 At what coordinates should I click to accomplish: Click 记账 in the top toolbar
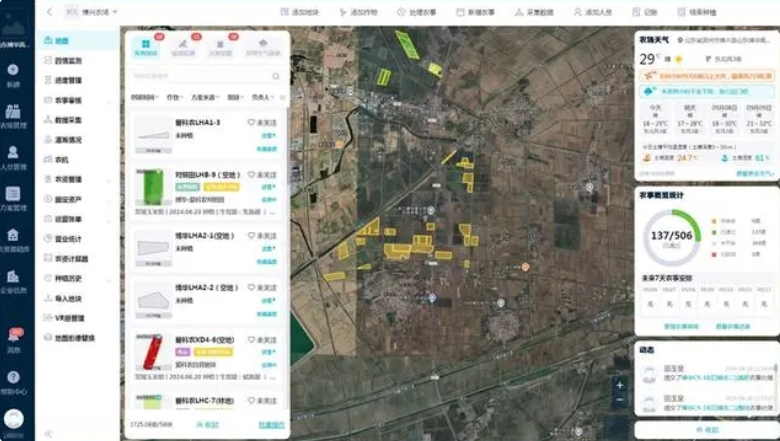click(645, 12)
